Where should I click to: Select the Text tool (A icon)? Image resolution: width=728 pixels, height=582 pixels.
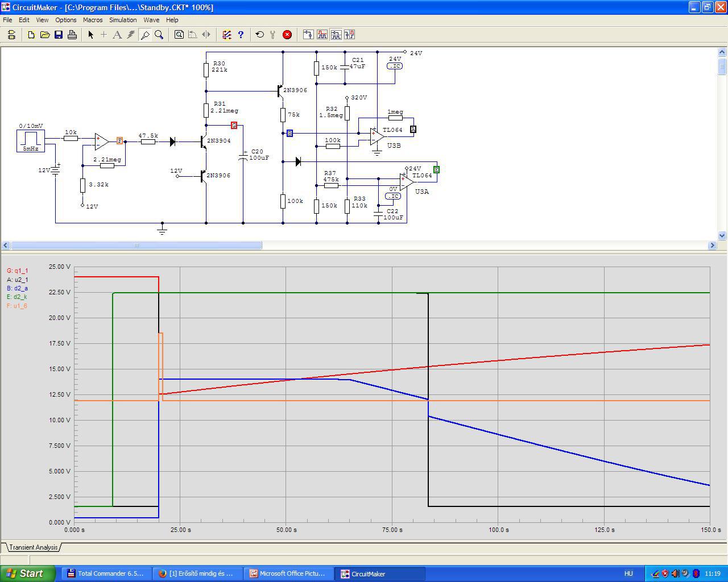(x=117, y=35)
